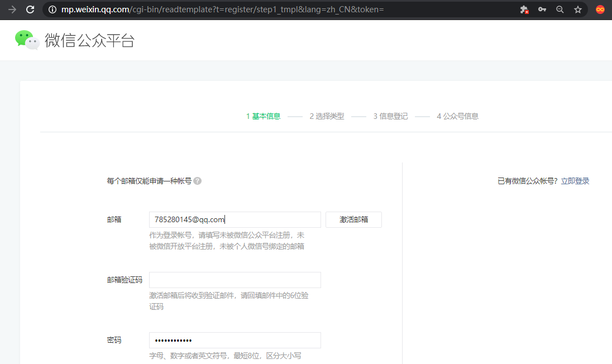This screenshot has height=364, width=612.
Task: Select step 2 选择类型
Action: point(327,116)
